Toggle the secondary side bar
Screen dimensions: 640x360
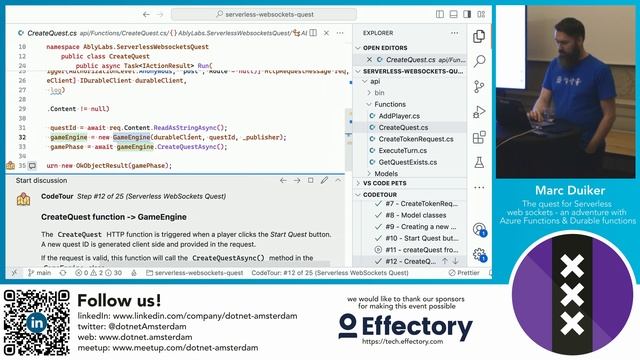[467, 14]
